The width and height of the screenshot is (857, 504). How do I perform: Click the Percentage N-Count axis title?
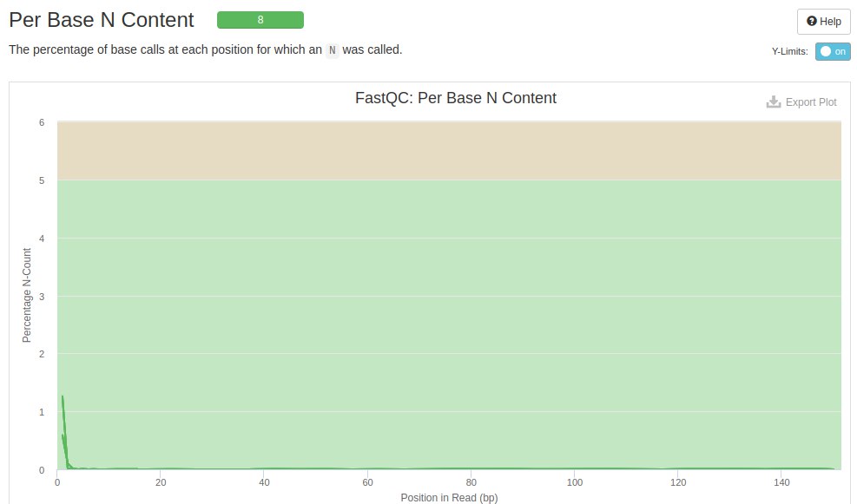click(x=27, y=296)
